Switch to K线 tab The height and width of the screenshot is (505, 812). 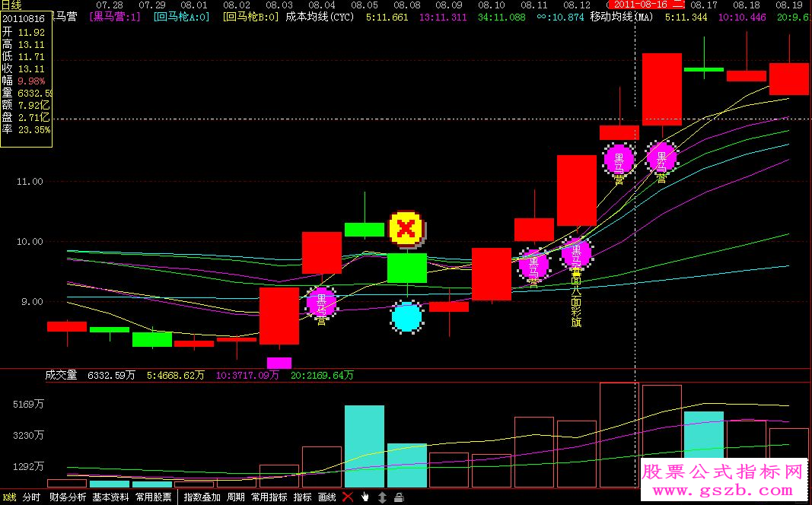(9, 497)
